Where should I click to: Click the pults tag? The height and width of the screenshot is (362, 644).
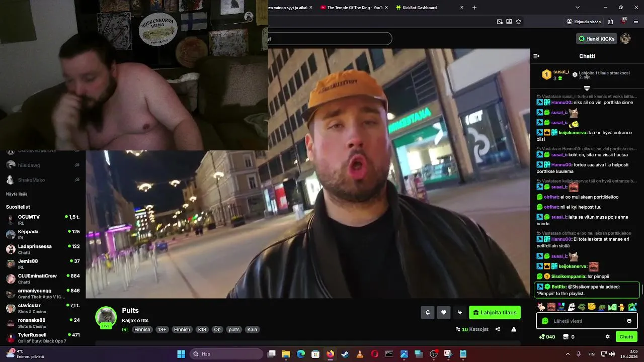click(x=234, y=330)
